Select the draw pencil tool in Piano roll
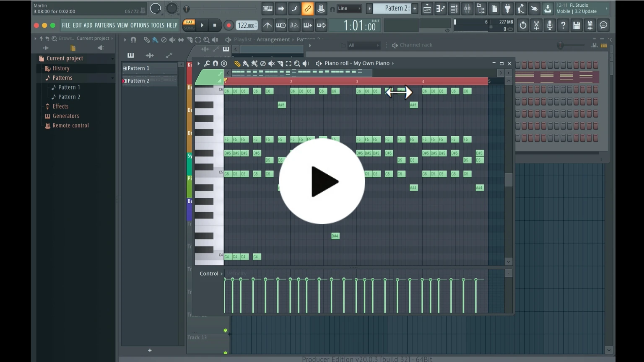This screenshot has height=362, width=644. (x=237, y=63)
